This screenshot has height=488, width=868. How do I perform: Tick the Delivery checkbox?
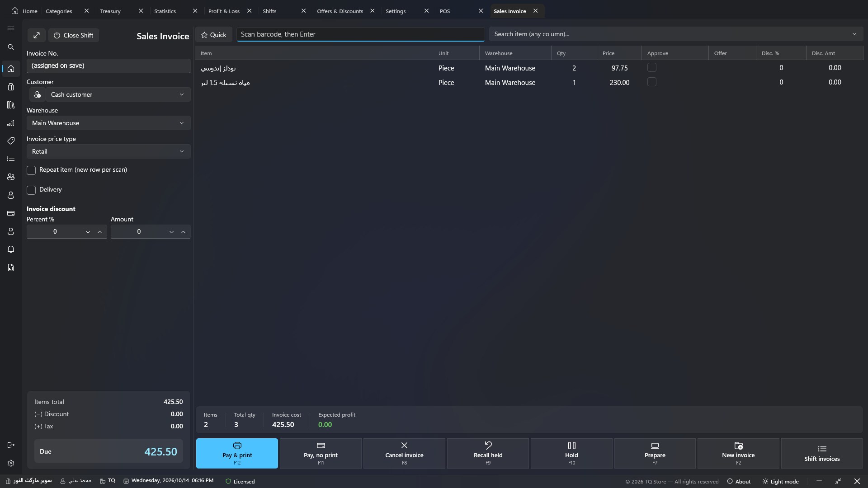[x=31, y=190]
